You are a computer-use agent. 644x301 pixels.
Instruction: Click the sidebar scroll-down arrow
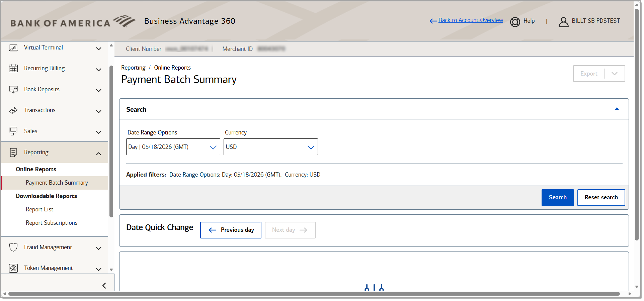point(111,270)
